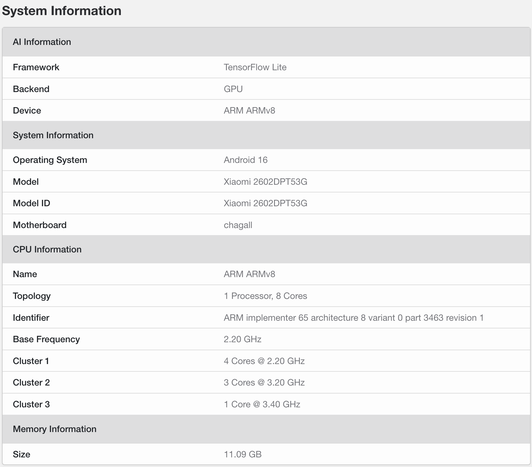532x467 pixels.
Task: Select the Base Frequency 2.20 GHz value
Action: pyautogui.click(x=243, y=339)
